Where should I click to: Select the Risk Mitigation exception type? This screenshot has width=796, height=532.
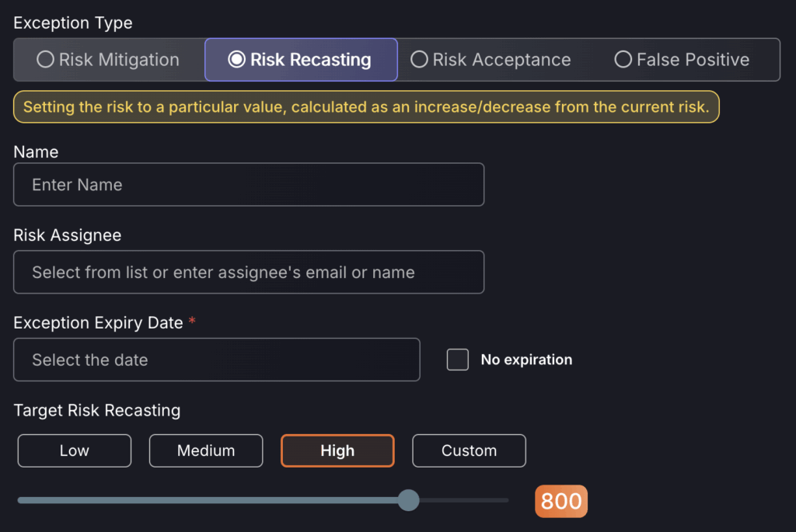click(x=108, y=59)
